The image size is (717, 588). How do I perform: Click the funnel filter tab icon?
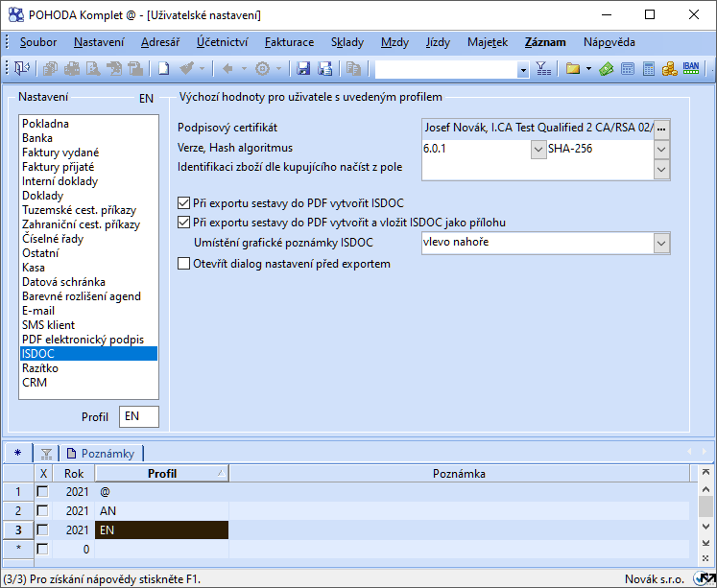[x=46, y=454]
